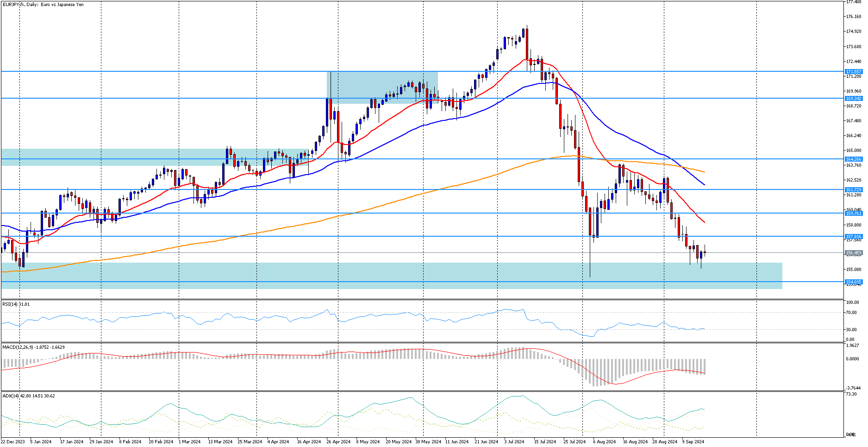Click the 17 Jan 2024 date label

coord(72,442)
